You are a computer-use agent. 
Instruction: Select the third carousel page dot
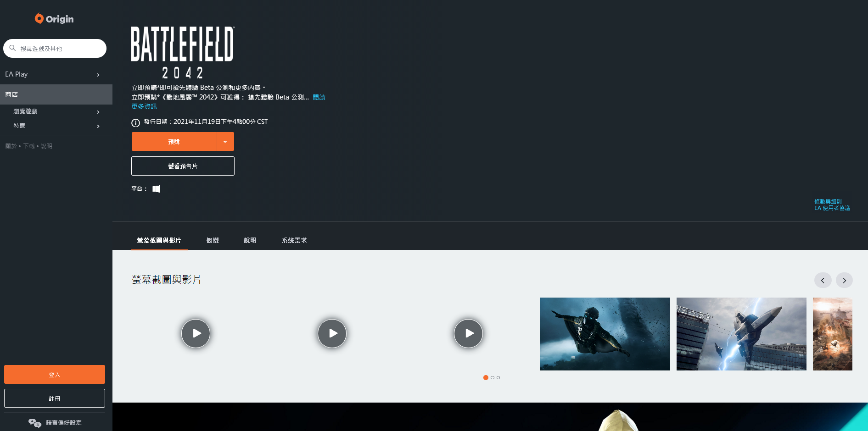click(498, 378)
